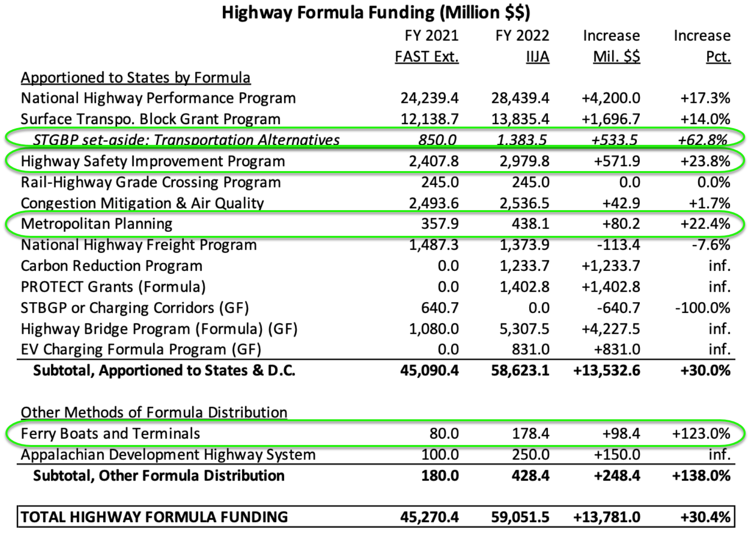The width and height of the screenshot is (756, 534).
Task: Click 'Highway Safety Improvement Program' label
Action: (153, 161)
